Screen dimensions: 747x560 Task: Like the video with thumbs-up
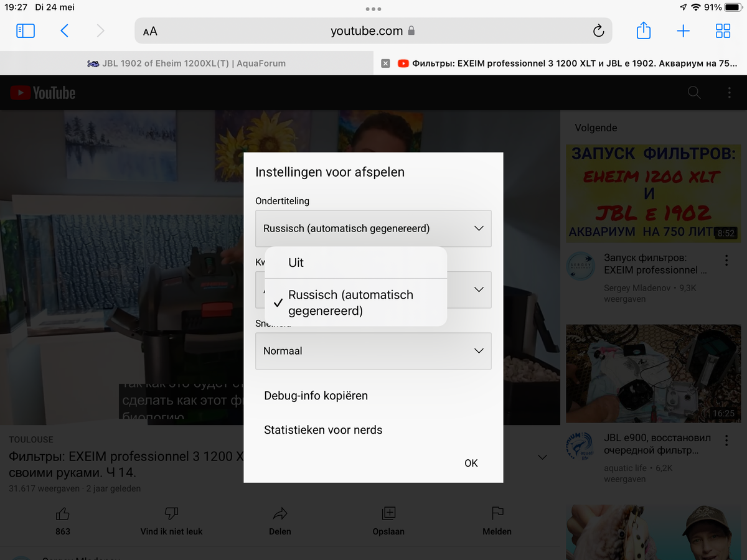[63, 513]
